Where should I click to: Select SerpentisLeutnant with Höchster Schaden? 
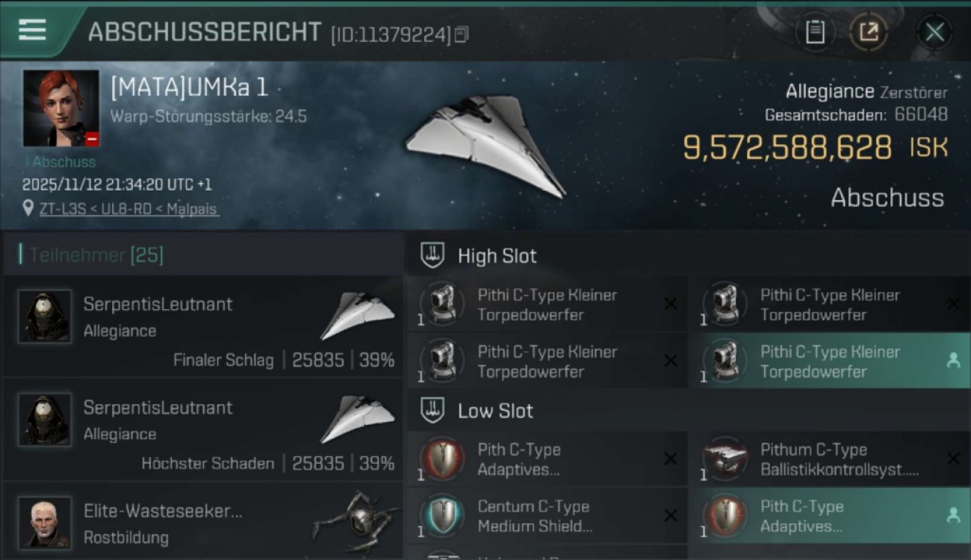[202, 435]
